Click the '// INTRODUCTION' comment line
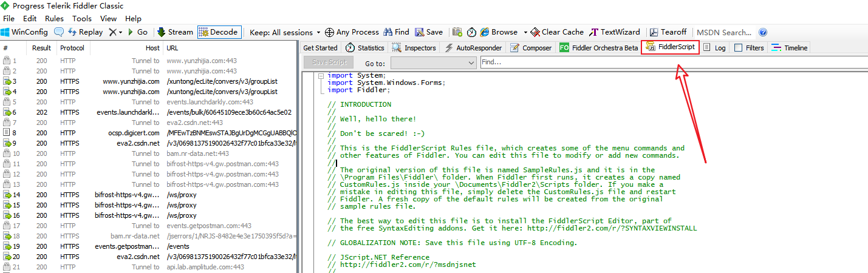The width and height of the screenshot is (868, 273). click(x=359, y=104)
